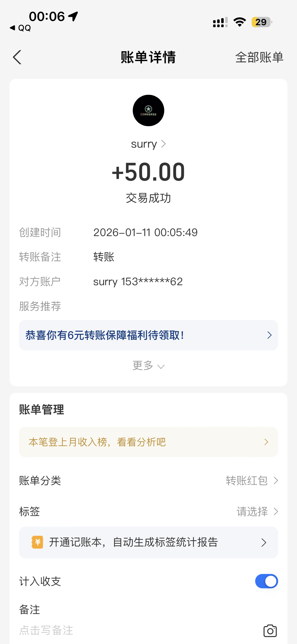The height and width of the screenshot is (644, 297).
Task: Tap the +50.00 transaction amount
Action: (148, 172)
